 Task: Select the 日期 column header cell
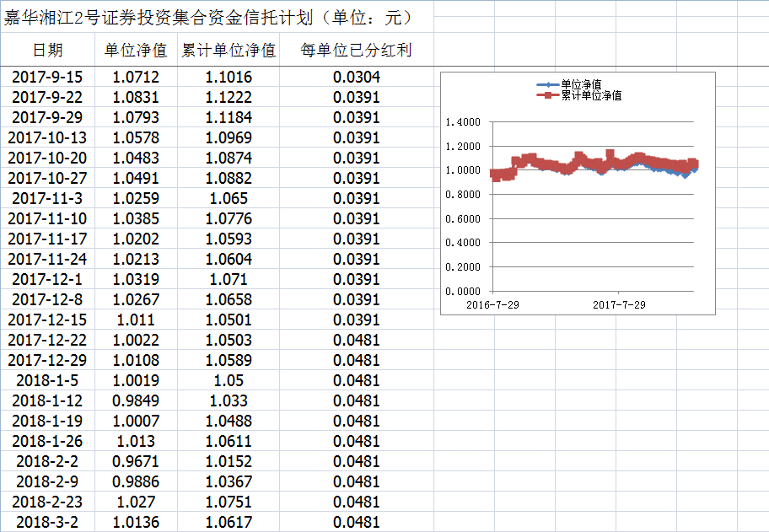(47, 51)
